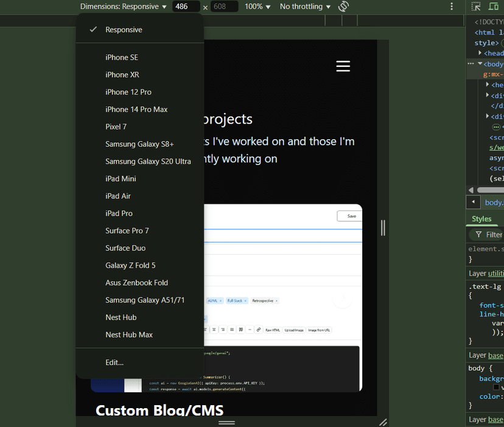Screen dimensions: 504x427
Task: Click the link icon in the editor toolbar
Action: pyautogui.click(x=259, y=330)
